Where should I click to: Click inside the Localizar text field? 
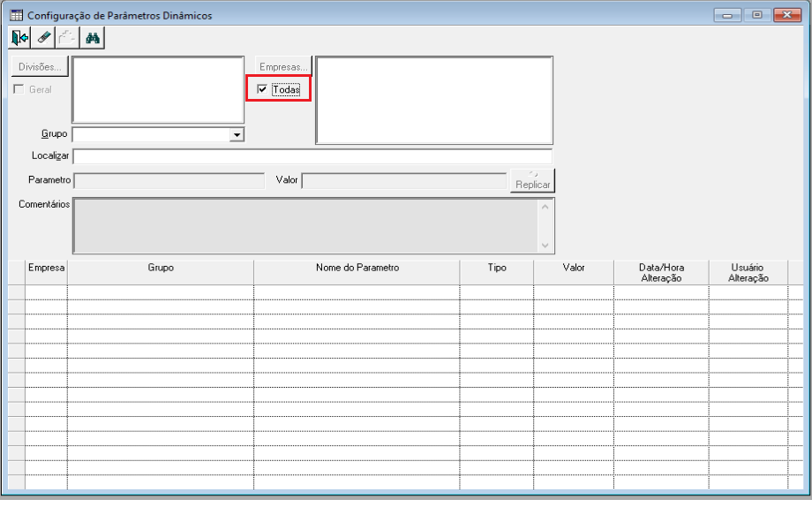coord(312,156)
